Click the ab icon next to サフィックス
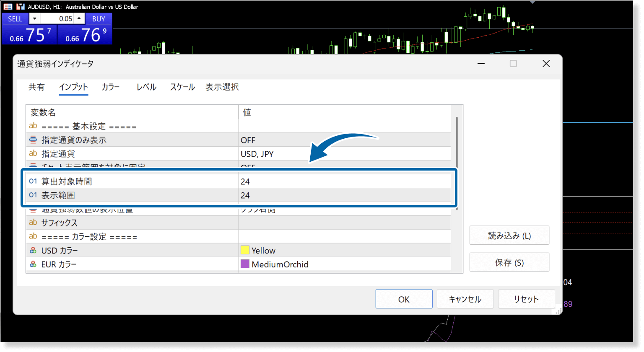 [33, 223]
